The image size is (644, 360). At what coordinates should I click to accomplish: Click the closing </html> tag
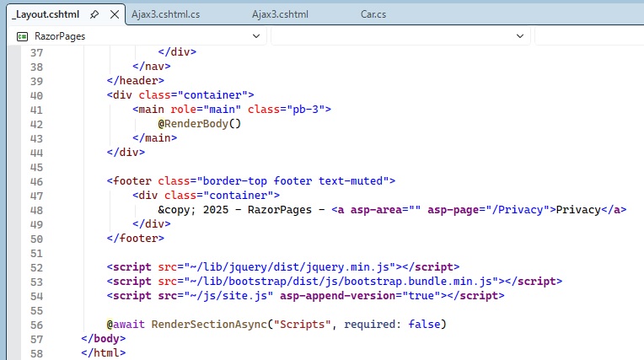coord(104,353)
